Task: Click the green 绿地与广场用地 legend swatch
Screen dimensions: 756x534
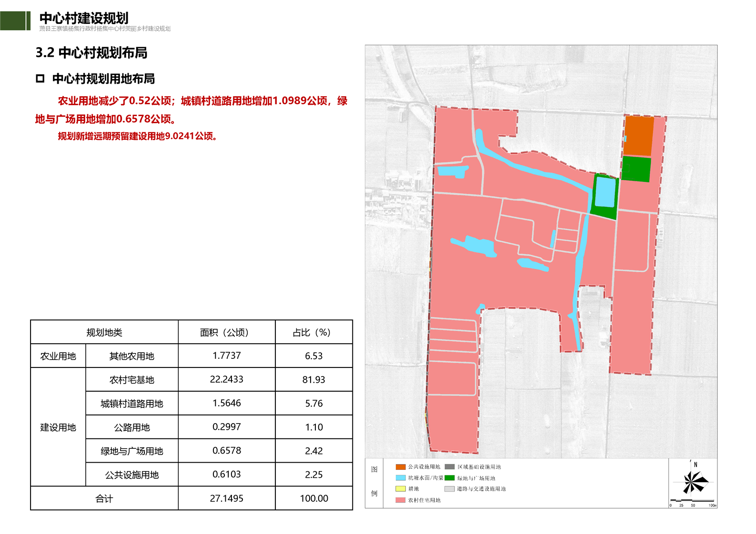Action: tap(449, 478)
